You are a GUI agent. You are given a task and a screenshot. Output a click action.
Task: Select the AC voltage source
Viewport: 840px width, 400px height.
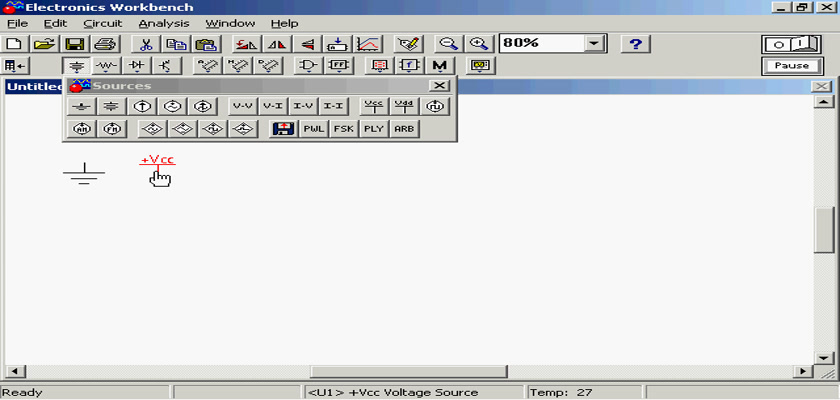[x=172, y=107]
